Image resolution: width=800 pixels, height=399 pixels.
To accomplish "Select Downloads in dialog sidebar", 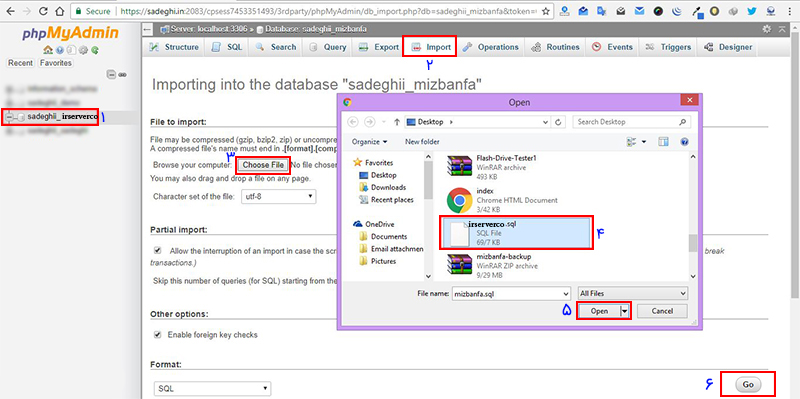I will 389,187.
